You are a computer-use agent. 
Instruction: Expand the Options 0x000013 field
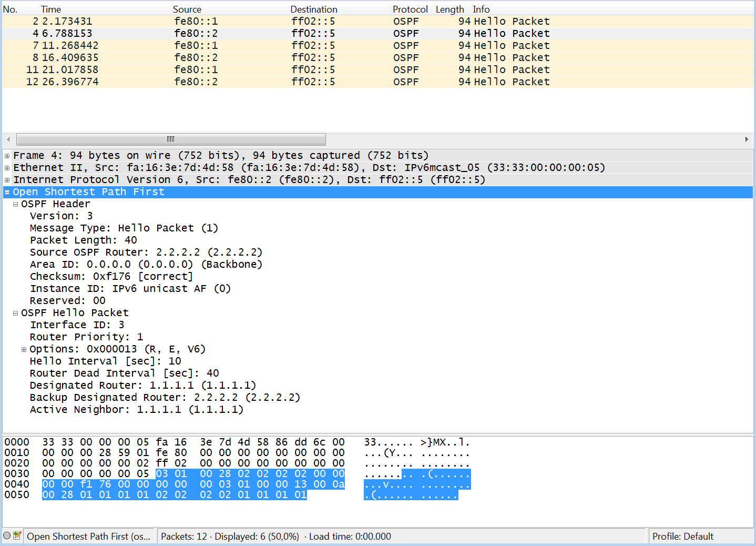(x=24, y=349)
